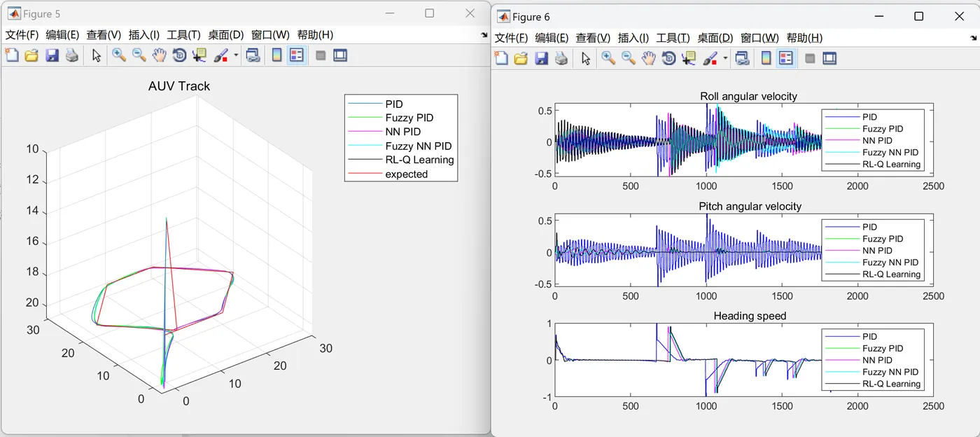980x437 pixels.
Task: Expand the Brush color dropdown in Figure 6
Action: (x=725, y=58)
